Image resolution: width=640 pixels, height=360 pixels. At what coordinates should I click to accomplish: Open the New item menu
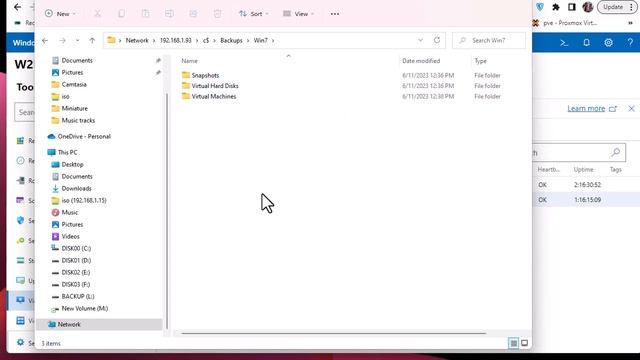tap(60, 14)
